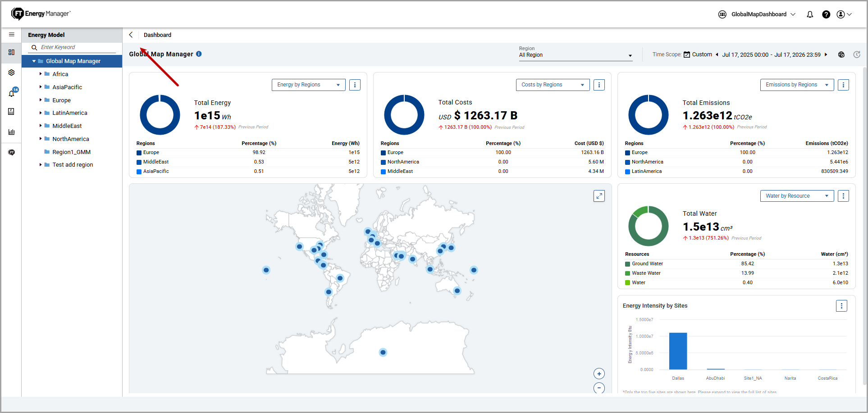Open the All Region dropdown
Image resolution: width=868 pixels, height=413 pixels.
pos(576,55)
